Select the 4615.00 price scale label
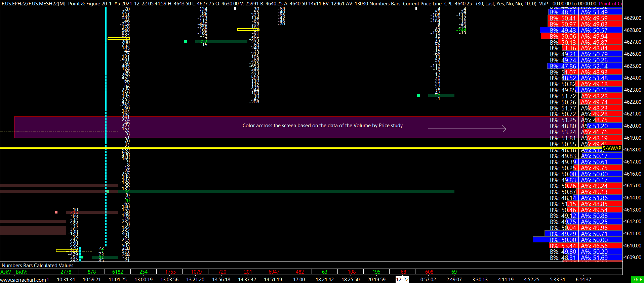The width and height of the screenshot is (644, 283). click(x=633, y=186)
